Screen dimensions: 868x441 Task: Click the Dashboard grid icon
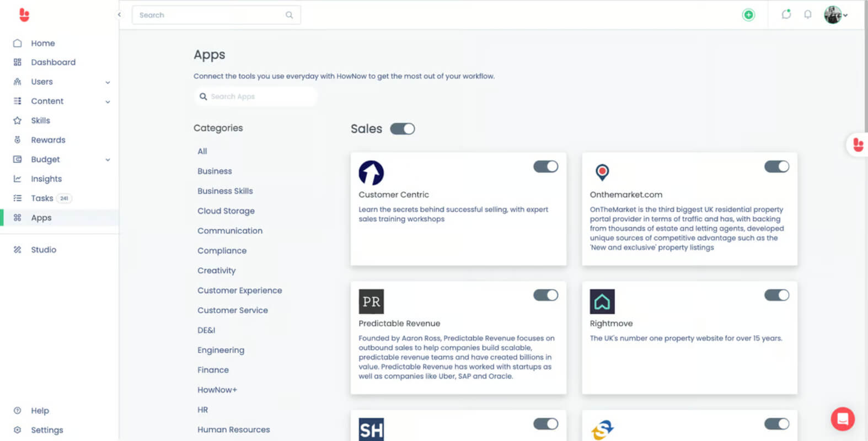[x=18, y=62]
